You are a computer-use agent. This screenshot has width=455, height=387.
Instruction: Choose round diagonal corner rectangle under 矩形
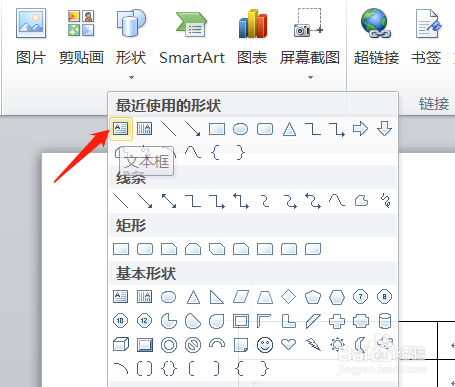coord(313,249)
